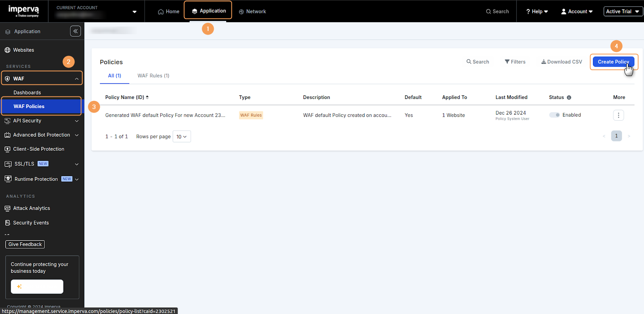644x314 pixels.
Task: Collapse the sidebar with double-chevron icon
Action: [75, 31]
